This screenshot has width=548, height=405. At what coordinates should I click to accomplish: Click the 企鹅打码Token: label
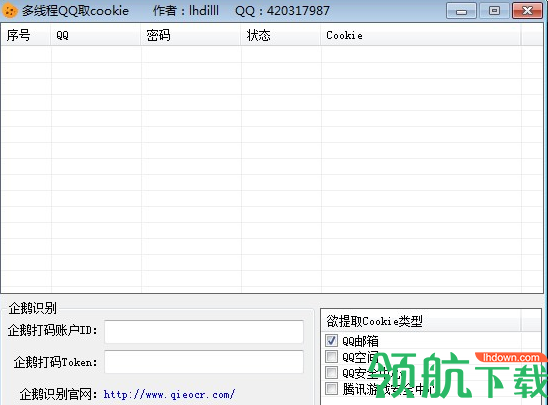[x=56, y=362]
